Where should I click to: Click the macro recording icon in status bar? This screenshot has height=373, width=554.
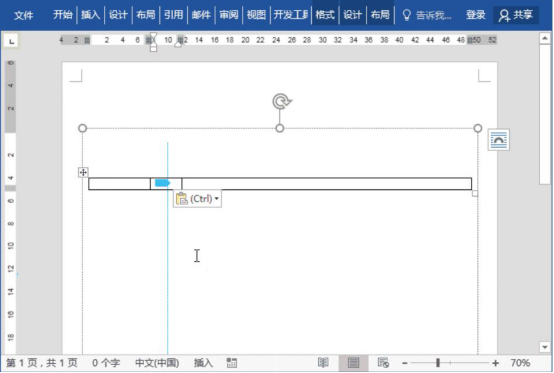coord(232,363)
